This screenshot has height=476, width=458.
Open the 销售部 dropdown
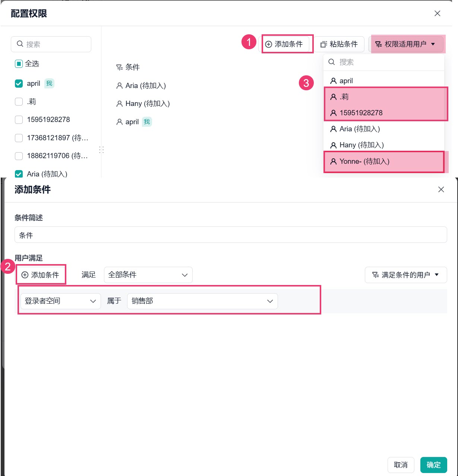(202, 301)
